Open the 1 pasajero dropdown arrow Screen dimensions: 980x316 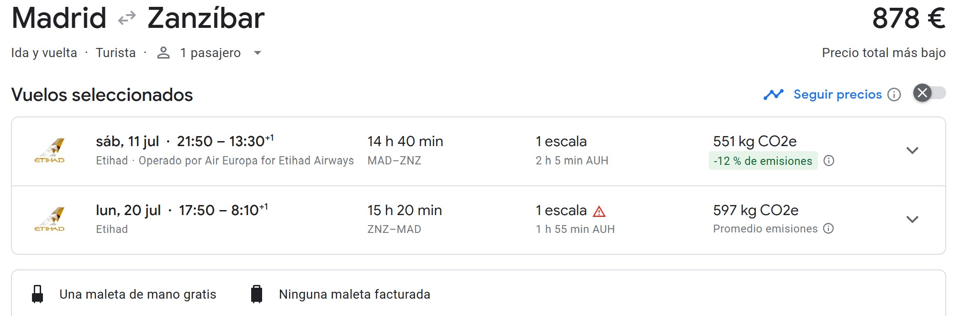(x=258, y=53)
